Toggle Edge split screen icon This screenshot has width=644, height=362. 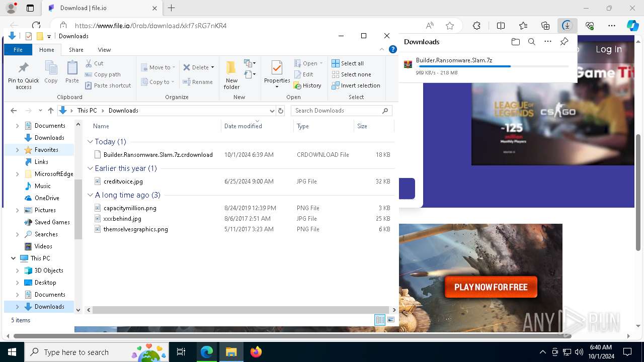point(501,26)
